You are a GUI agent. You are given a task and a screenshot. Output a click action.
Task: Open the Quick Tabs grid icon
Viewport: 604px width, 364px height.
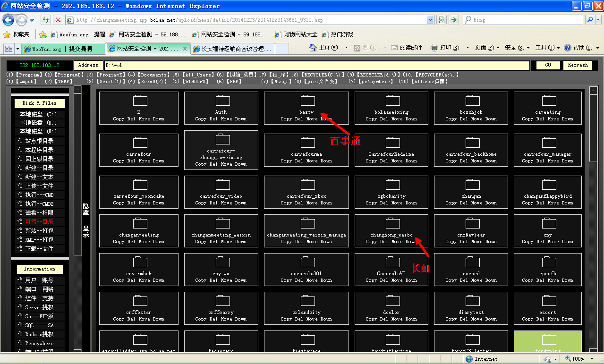pos(9,49)
